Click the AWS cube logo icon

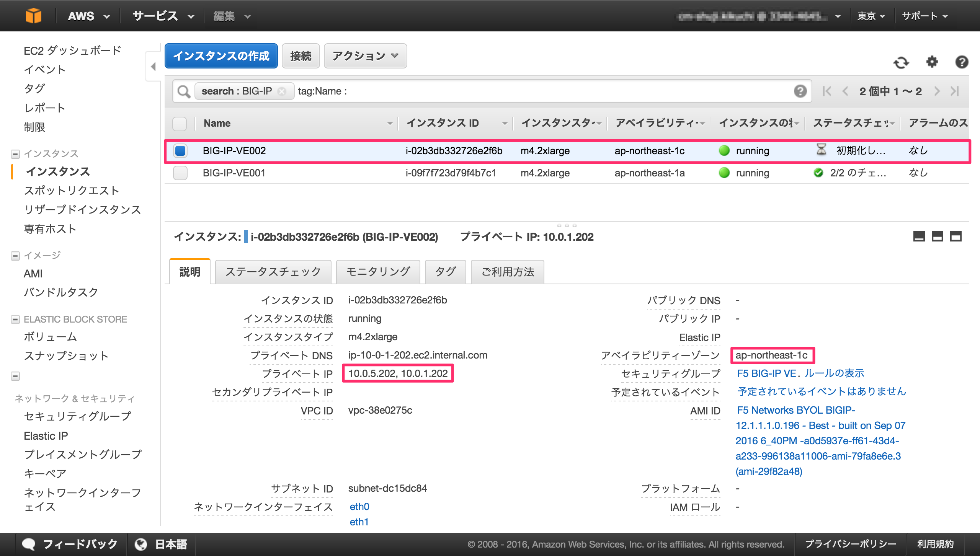(33, 16)
